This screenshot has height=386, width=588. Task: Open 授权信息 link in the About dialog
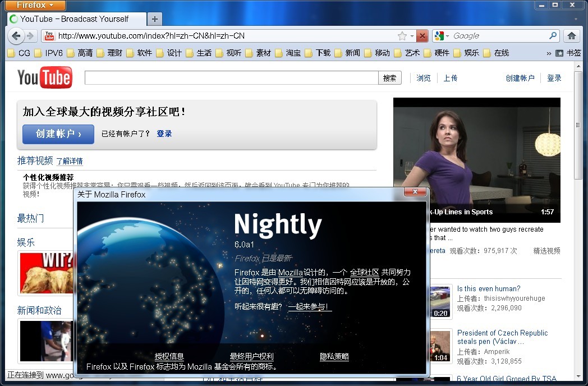click(169, 356)
